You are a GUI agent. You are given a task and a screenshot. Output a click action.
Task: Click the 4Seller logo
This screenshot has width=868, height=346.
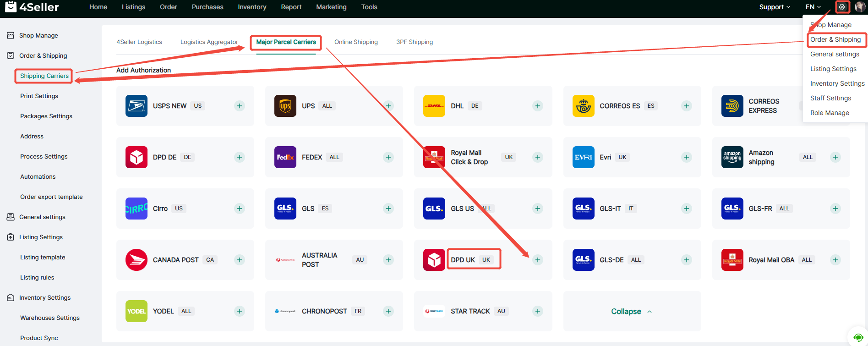click(x=32, y=7)
